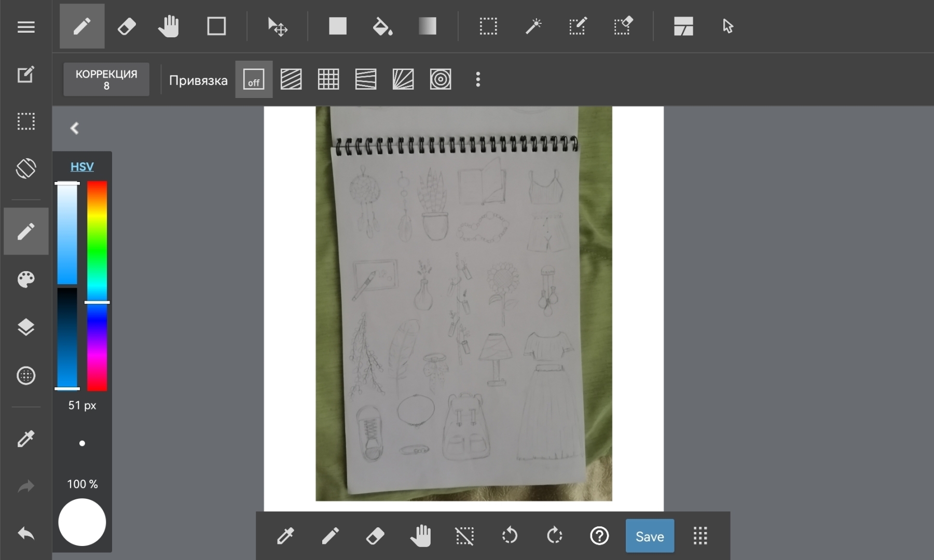Select the Magic Wand tool

coord(533,26)
